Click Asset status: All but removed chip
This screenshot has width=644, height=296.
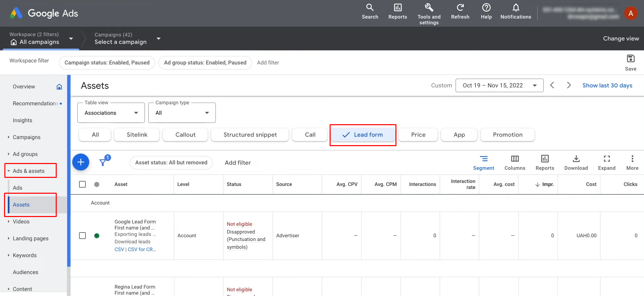(171, 163)
